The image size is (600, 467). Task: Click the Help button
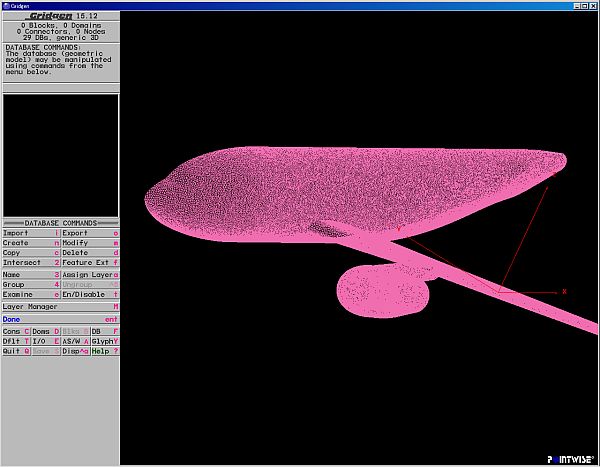click(106, 351)
